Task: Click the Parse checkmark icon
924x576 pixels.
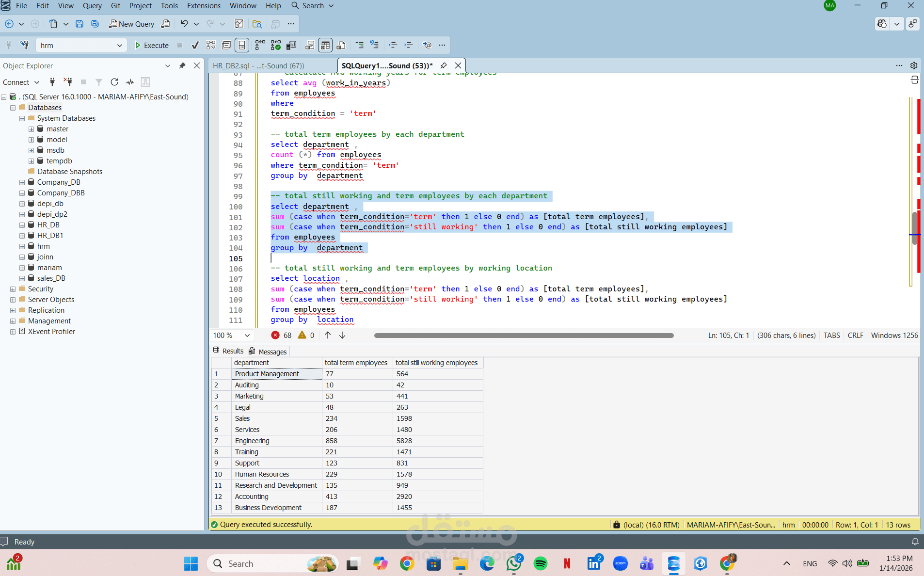Action: tap(195, 45)
